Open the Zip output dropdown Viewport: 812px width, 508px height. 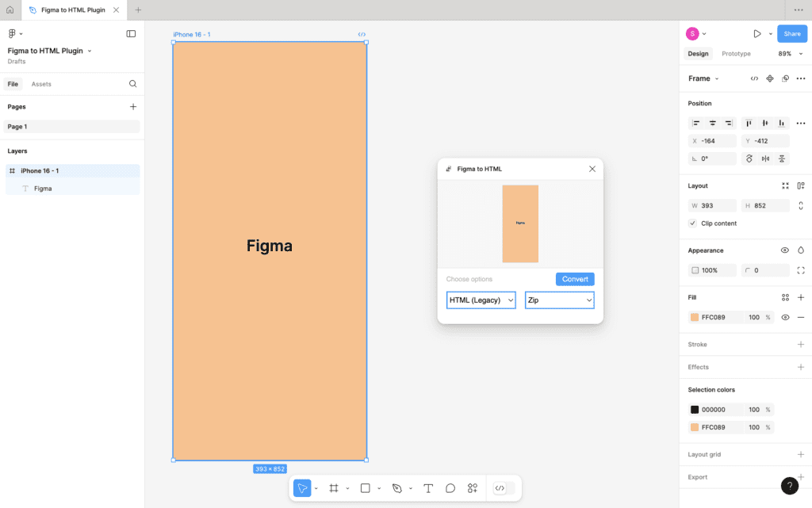pyautogui.click(x=559, y=300)
